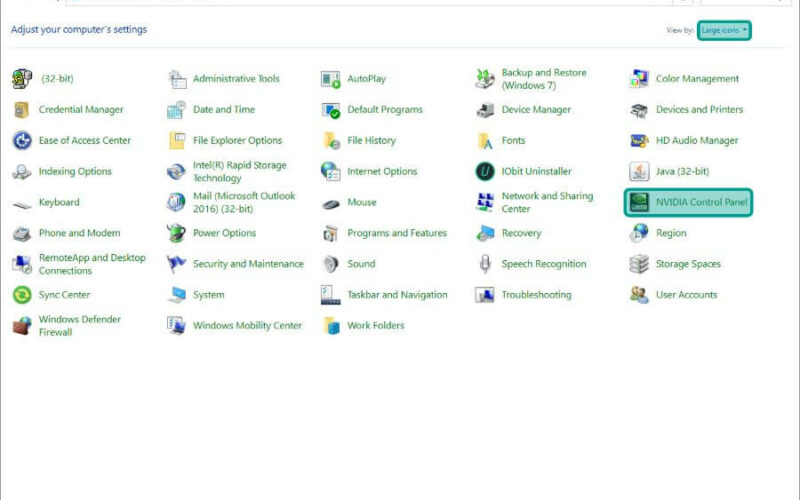Open the Indexing Options icon
Screen dimensions: 800x500
click(x=22, y=171)
